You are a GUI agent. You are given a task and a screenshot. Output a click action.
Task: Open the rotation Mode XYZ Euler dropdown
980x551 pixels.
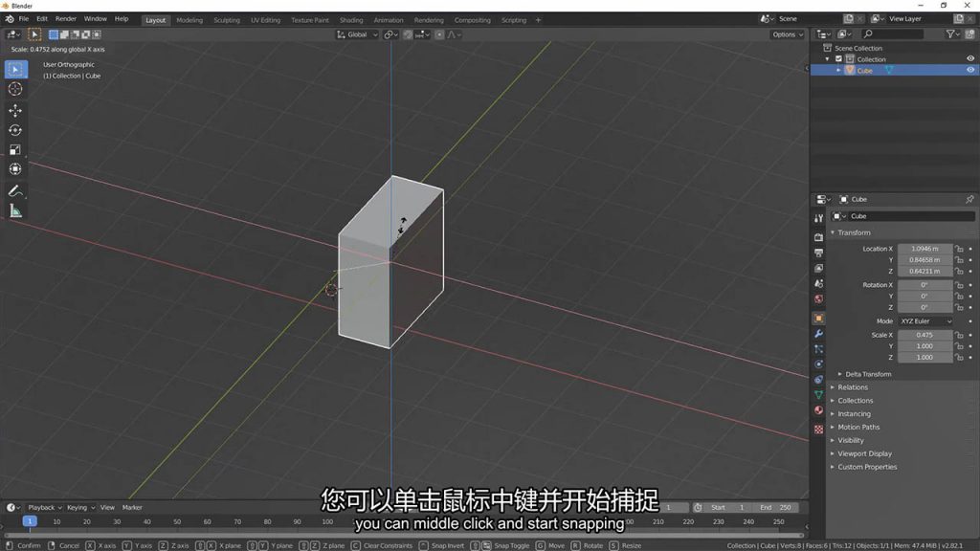tap(926, 321)
